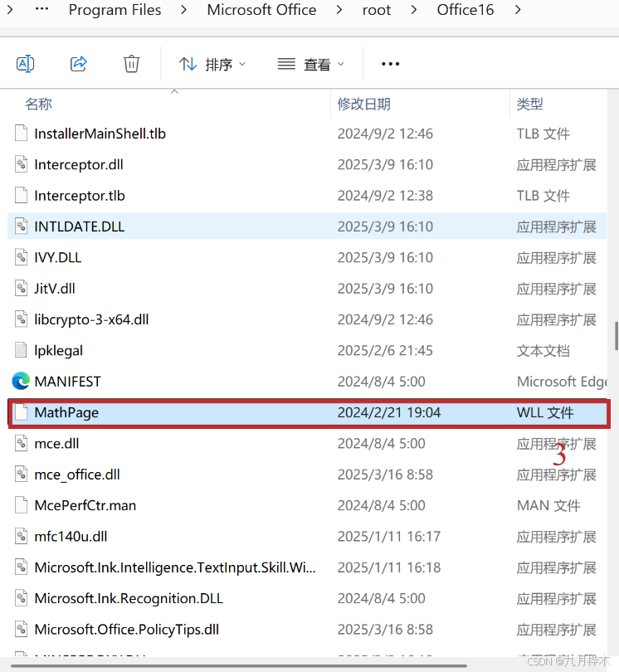Viewport: 619px width, 672px height.
Task: Click the libcrypto-3-x64.dll file name
Action: coord(91,319)
